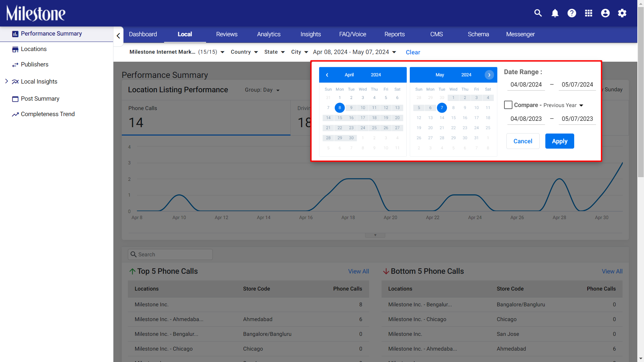Open the apps grid icon
644x362 pixels.
click(x=589, y=13)
